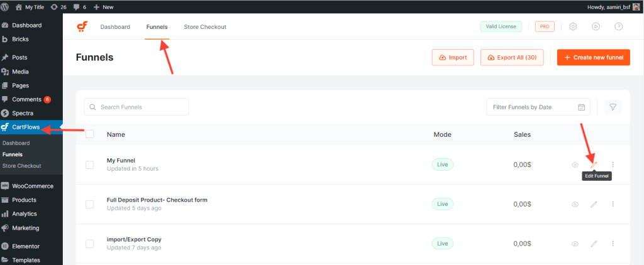
Task: Open the WordPress logo menu
Action: point(6,7)
